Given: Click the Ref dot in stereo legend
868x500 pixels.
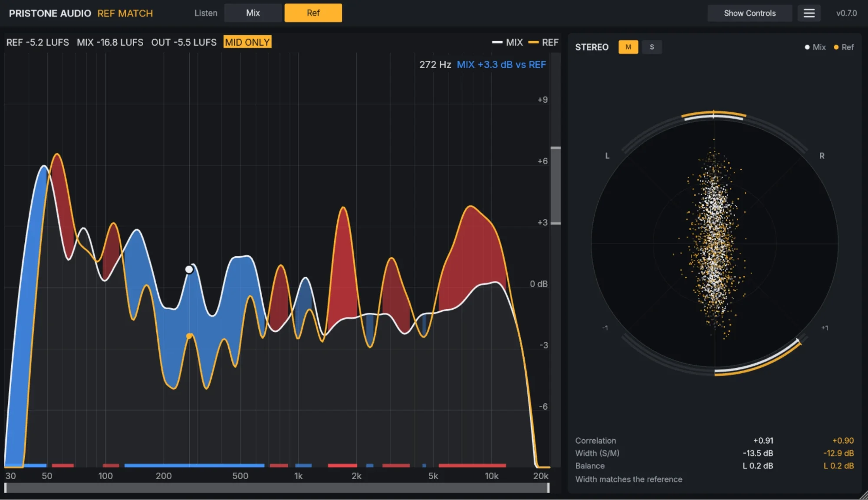Looking at the screenshot, I should click(836, 47).
